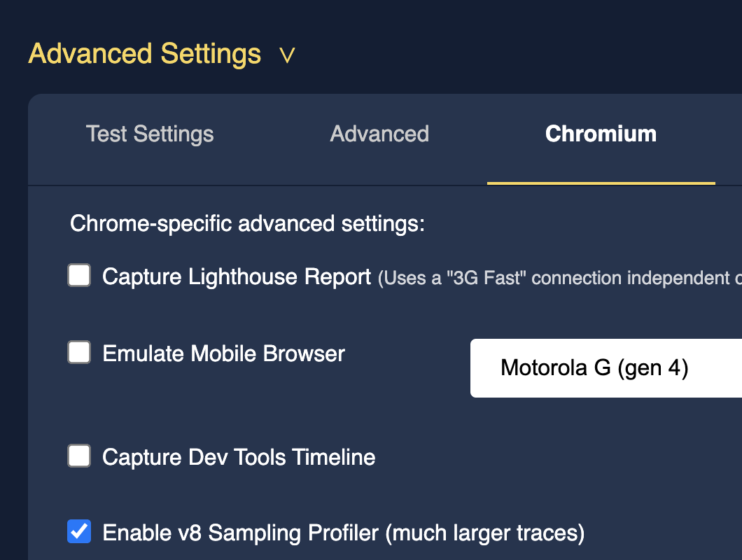Click the word "Lighthouse" in the first option
The width and height of the screenshot is (742, 560).
pos(244,277)
